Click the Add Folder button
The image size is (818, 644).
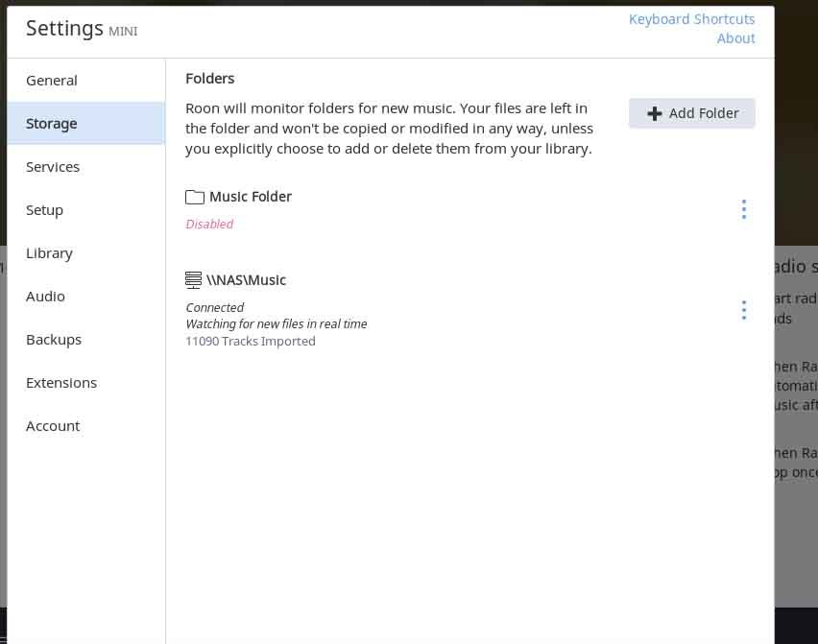[691, 113]
